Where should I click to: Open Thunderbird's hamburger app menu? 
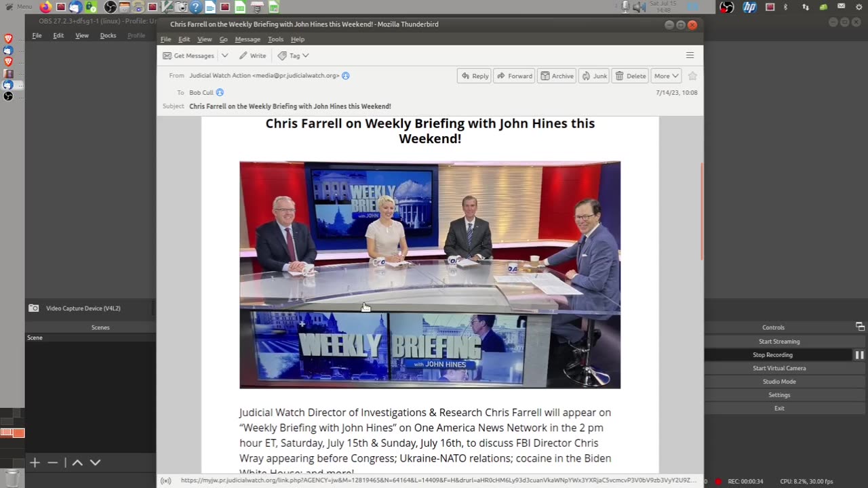(x=690, y=56)
